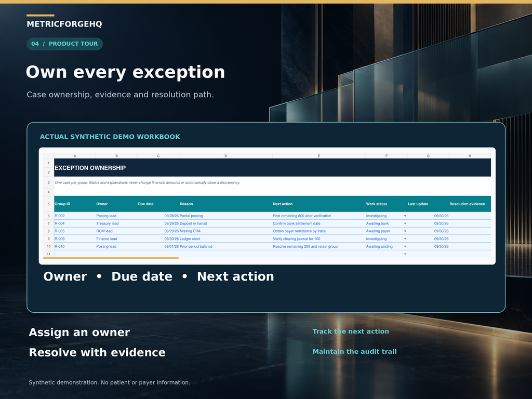Viewport: 532px width, 399px height.
Task: Click Post remaining 800 after verification cell
Action: (319, 216)
